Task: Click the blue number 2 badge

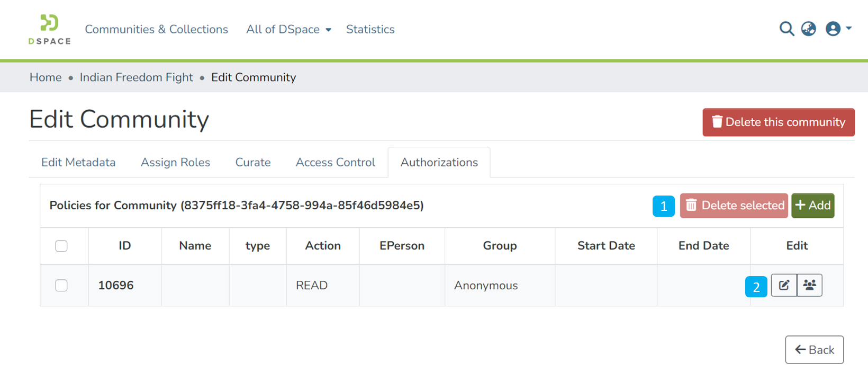Action: point(756,287)
